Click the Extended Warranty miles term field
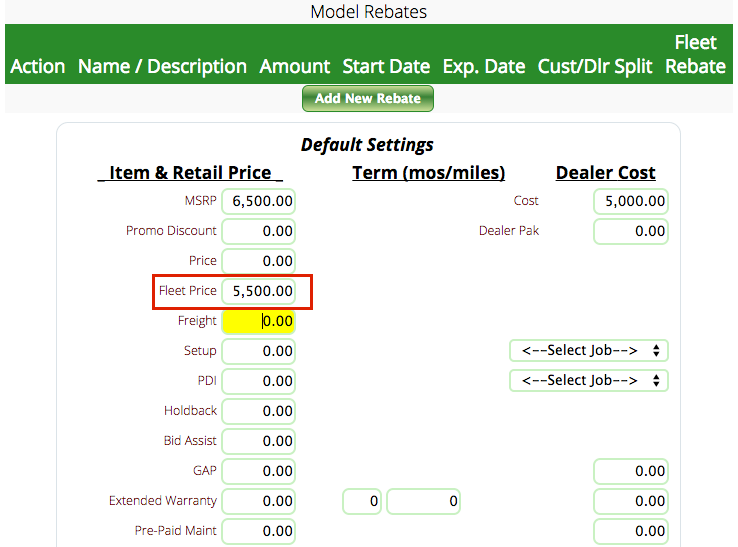The image size is (738, 547). [424, 501]
